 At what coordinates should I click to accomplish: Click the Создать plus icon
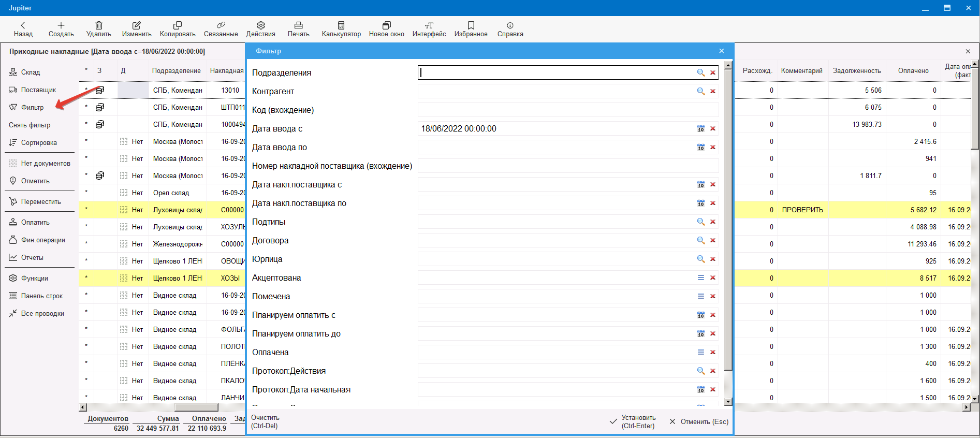point(61,25)
